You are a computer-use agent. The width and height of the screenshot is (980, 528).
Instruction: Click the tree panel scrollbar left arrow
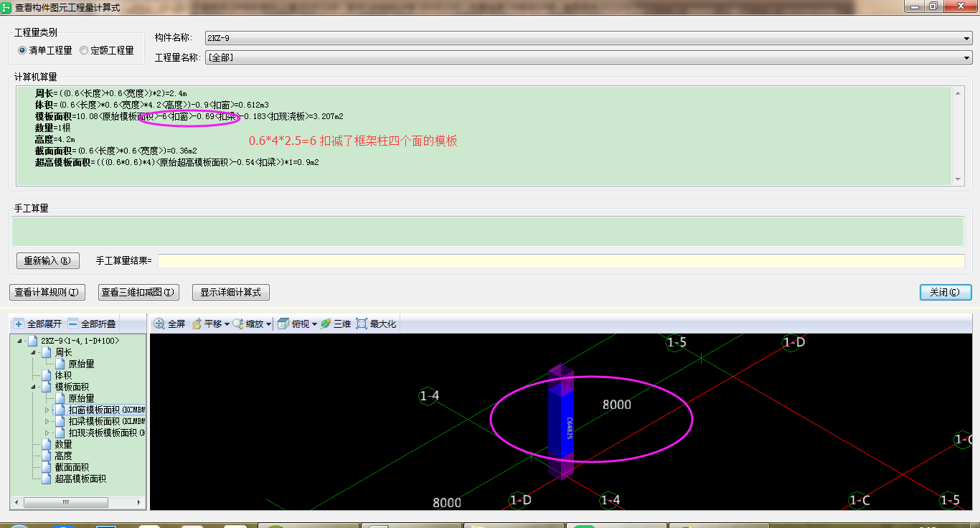tap(17, 502)
